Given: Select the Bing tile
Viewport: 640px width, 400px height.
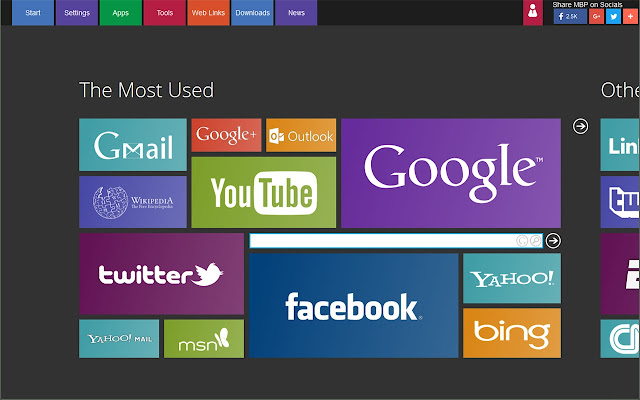Looking at the screenshot, I should pyautogui.click(x=512, y=333).
